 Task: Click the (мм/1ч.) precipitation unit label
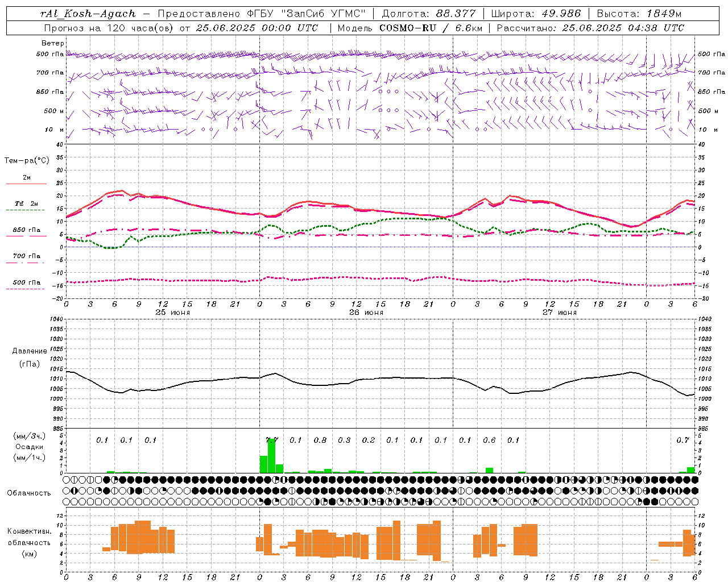30,458
